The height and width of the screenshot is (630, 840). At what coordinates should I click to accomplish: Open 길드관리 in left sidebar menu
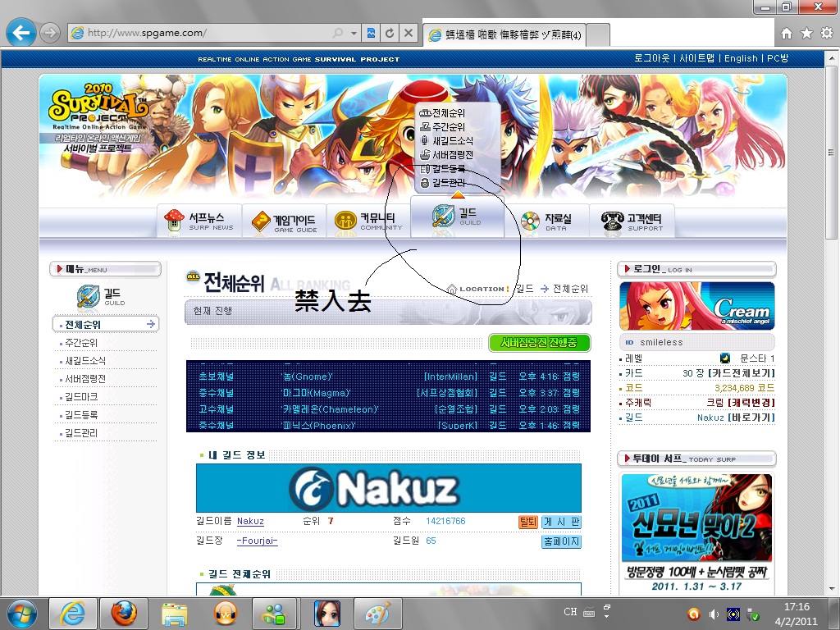click(81, 433)
